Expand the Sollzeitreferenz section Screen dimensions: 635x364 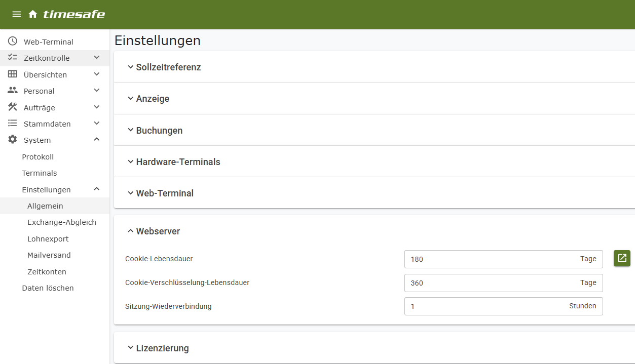pos(168,67)
